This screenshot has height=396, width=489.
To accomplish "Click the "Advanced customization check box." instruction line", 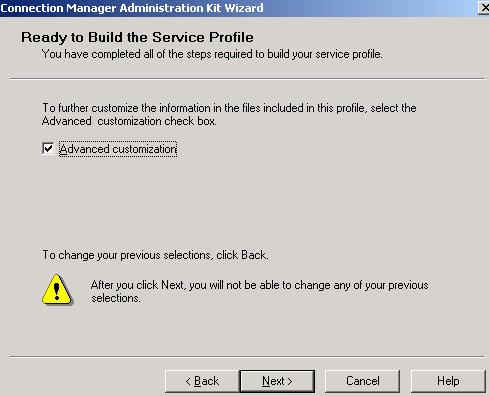I will tap(129, 121).
